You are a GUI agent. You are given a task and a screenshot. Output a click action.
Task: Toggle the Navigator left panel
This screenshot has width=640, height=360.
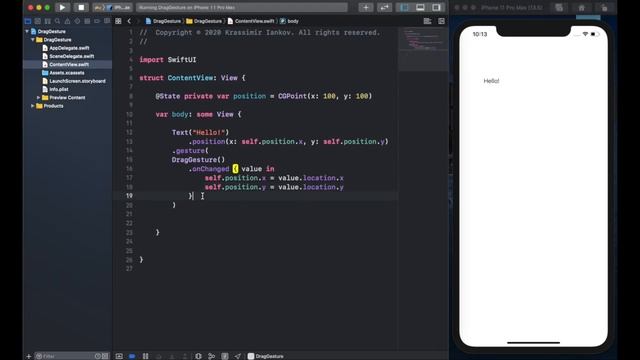[404, 7]
